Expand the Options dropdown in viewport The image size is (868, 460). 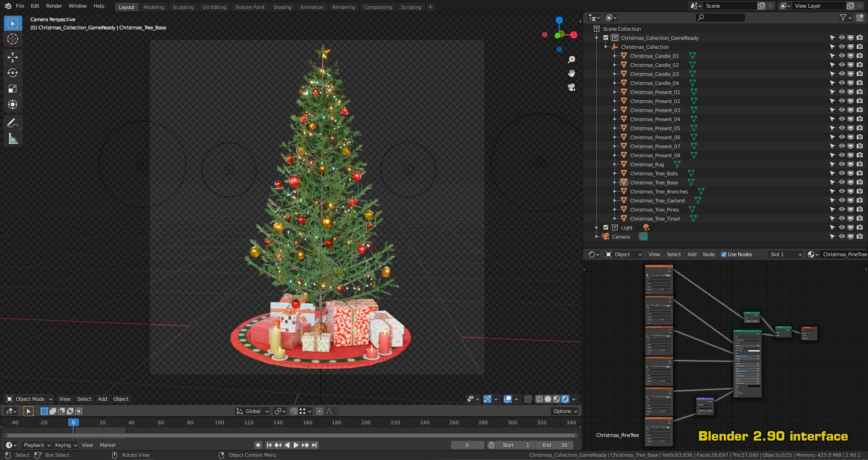[x=565, y=411]
